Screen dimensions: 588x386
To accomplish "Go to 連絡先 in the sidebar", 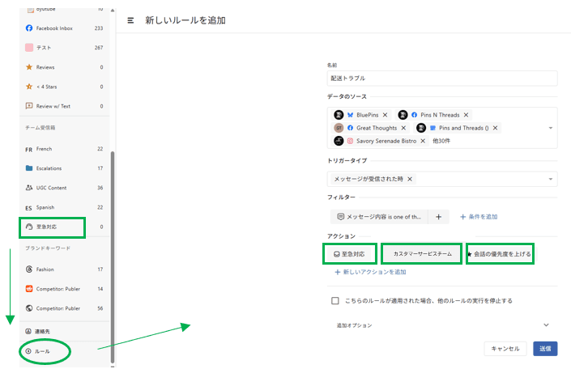I will [x=44, y=332].
